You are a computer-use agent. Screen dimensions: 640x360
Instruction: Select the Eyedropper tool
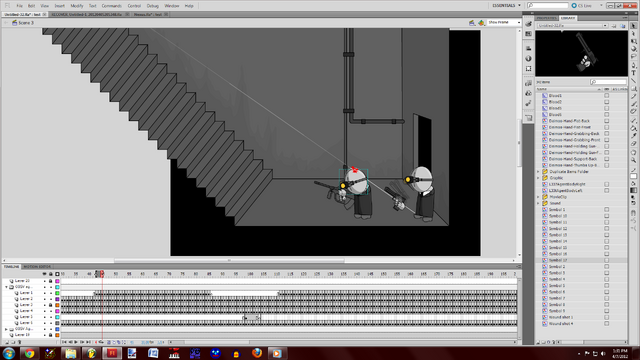(x=633, y=136)
